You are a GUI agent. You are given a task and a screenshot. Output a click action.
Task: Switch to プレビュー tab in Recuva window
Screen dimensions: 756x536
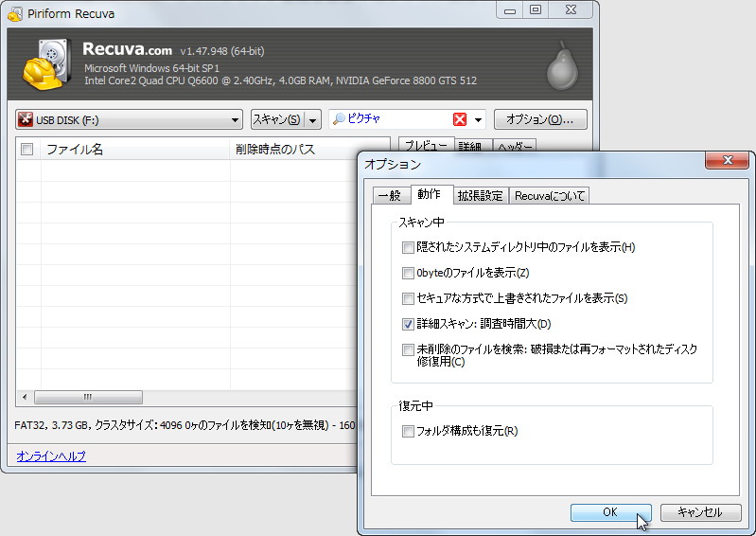click(x=426, y=145)
